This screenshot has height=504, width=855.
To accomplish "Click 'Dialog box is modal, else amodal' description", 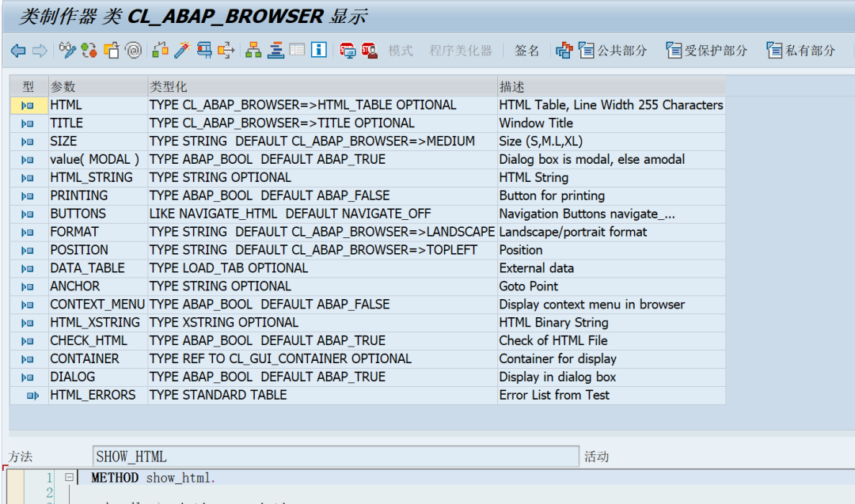I will click(x=611, y=160).
